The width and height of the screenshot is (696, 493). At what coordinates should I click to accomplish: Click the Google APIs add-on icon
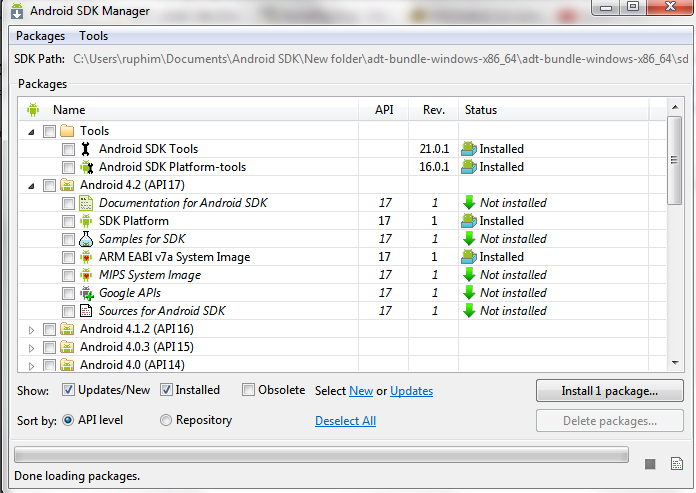(x=87, y=293)
